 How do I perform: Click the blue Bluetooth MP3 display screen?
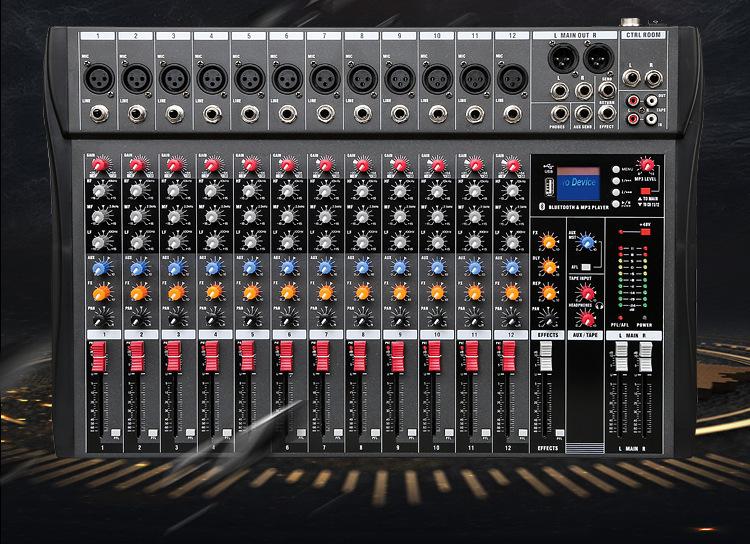coord(574,182)
